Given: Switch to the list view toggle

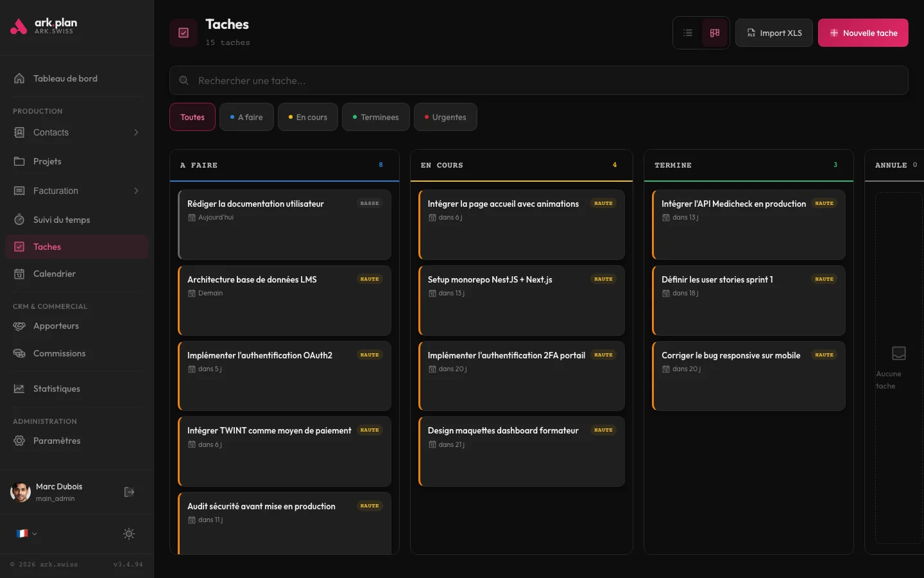Looking at the screenshot, I should [687, 32].
